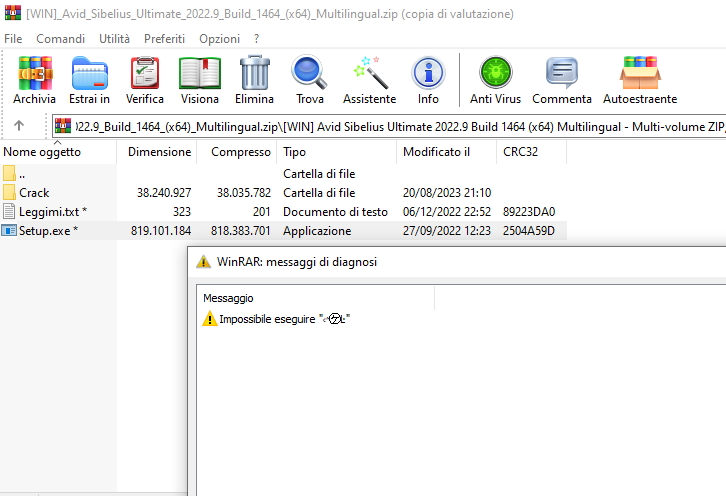Go up one folder level arrow

19,126
